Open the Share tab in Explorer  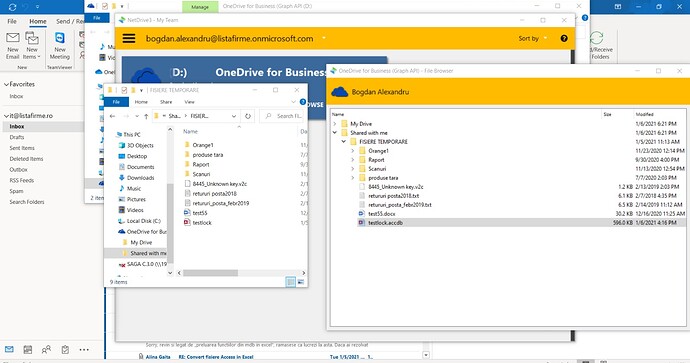pyautogui.click(x=166, y=102)
